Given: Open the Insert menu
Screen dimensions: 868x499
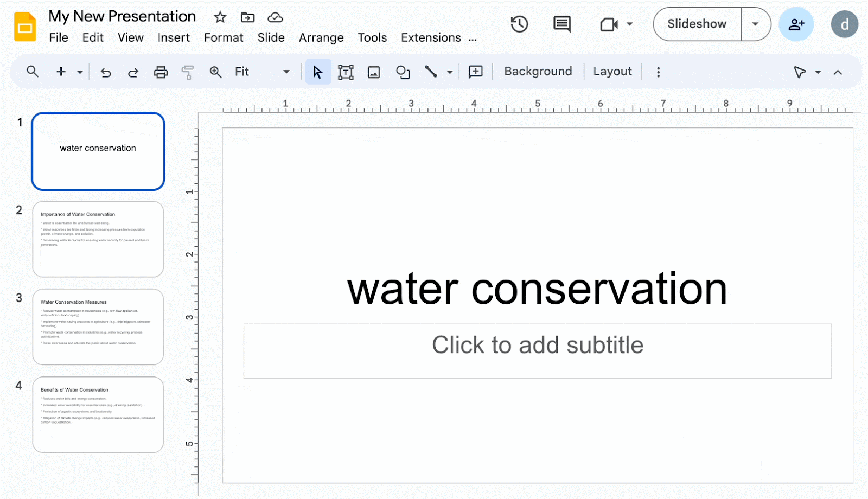Looking at the screenshot, I should coord(174,37).
